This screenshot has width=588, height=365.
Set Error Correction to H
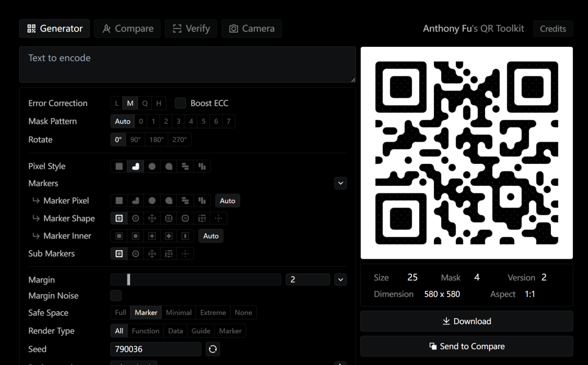(158, 103)
